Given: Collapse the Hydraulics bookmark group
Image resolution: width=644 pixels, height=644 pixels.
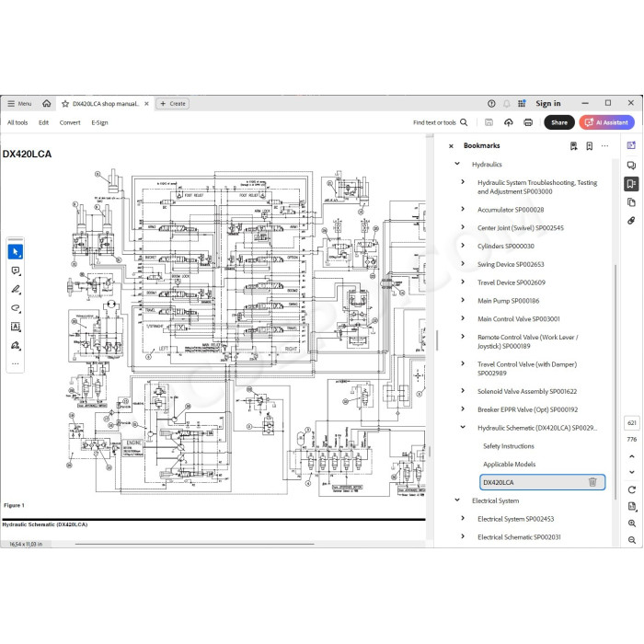Looking at the screenshot, I should 457,164.
